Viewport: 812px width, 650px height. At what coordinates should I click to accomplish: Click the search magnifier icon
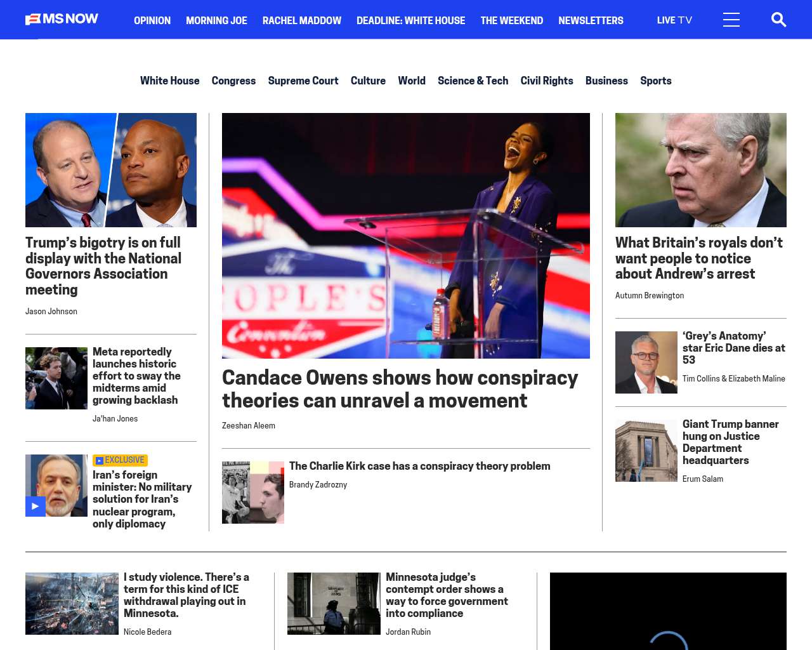pos(778,20)
